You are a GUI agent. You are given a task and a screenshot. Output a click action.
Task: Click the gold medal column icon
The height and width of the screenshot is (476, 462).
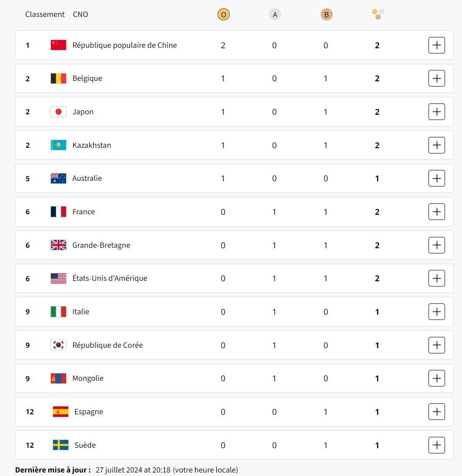(x=223, y=15)
